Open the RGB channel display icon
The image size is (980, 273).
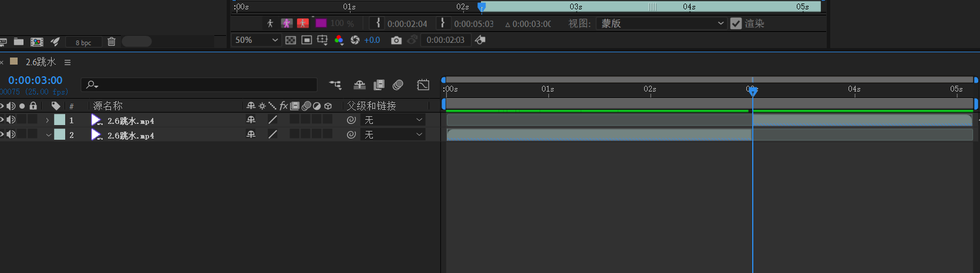click(x=339, y=40)
